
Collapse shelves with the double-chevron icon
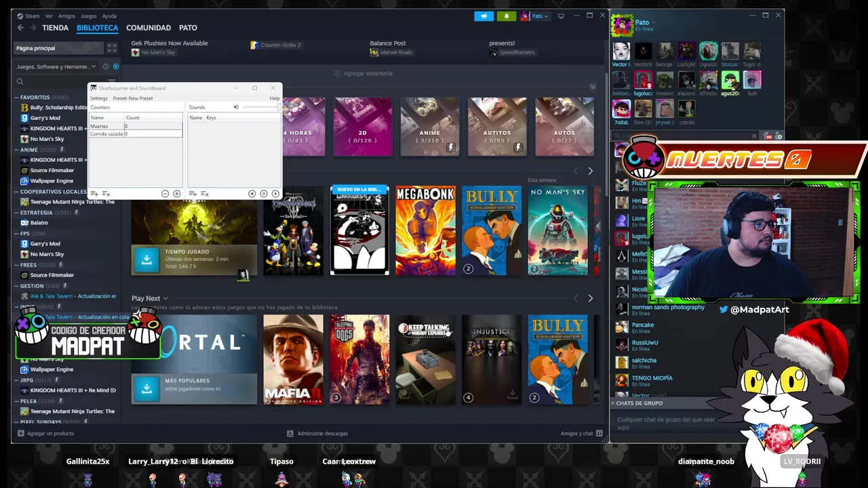point(593,87)
